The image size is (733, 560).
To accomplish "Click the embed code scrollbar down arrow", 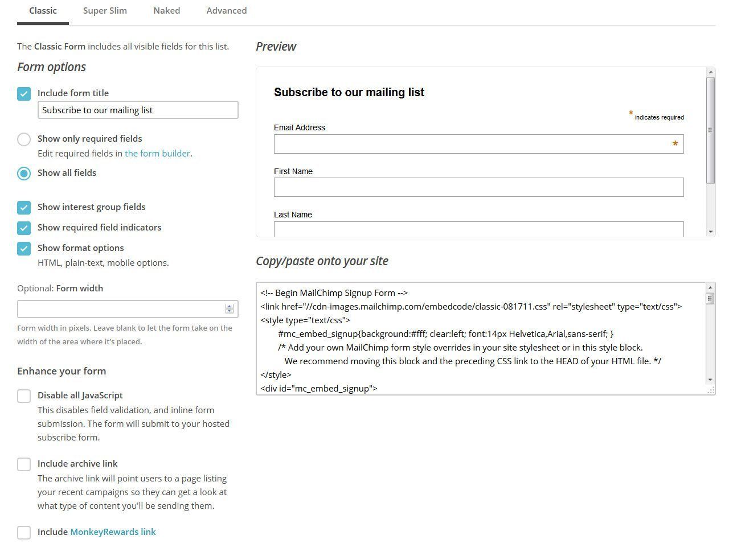I will (710, 380).
